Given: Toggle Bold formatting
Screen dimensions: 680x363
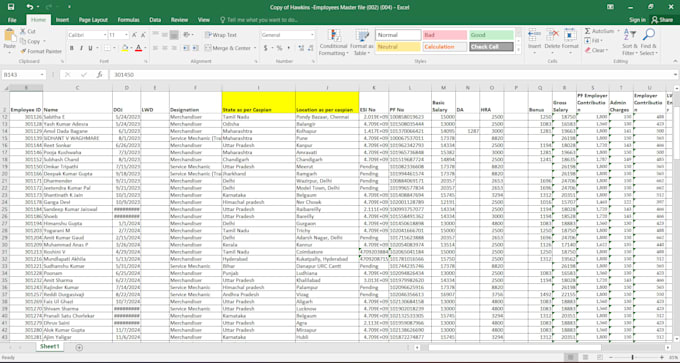Looking at the screenshot, I should pos(72,48).
